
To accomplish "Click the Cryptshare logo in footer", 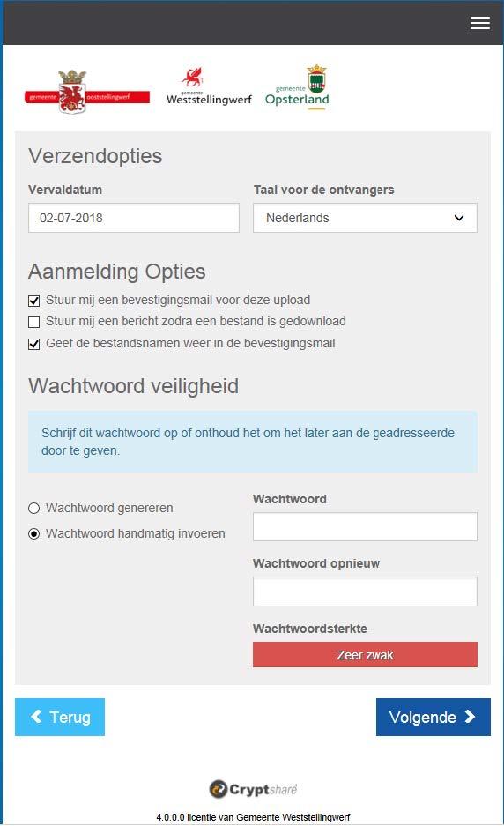I will click(x=253, y=789).
